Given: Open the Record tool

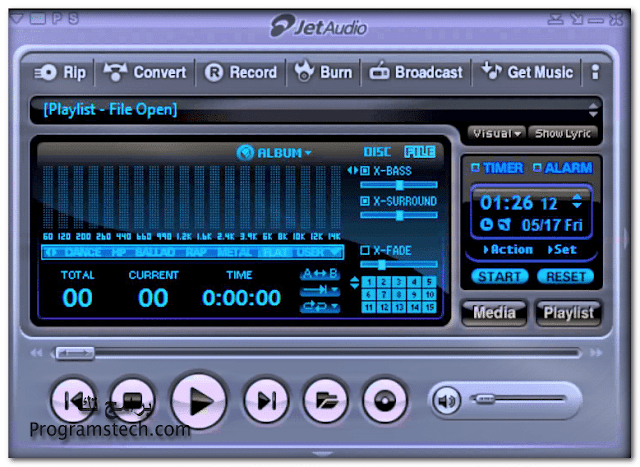Looking at the screenshot, I should tap(241, 72).
